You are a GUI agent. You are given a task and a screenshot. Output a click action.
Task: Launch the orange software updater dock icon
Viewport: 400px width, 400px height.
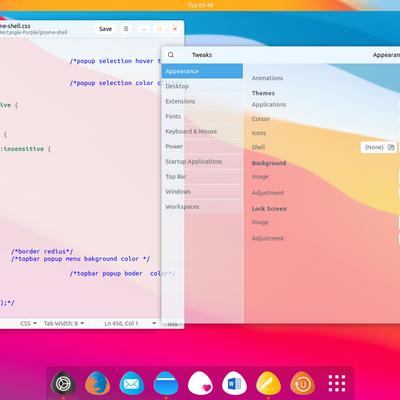(303, 383)
